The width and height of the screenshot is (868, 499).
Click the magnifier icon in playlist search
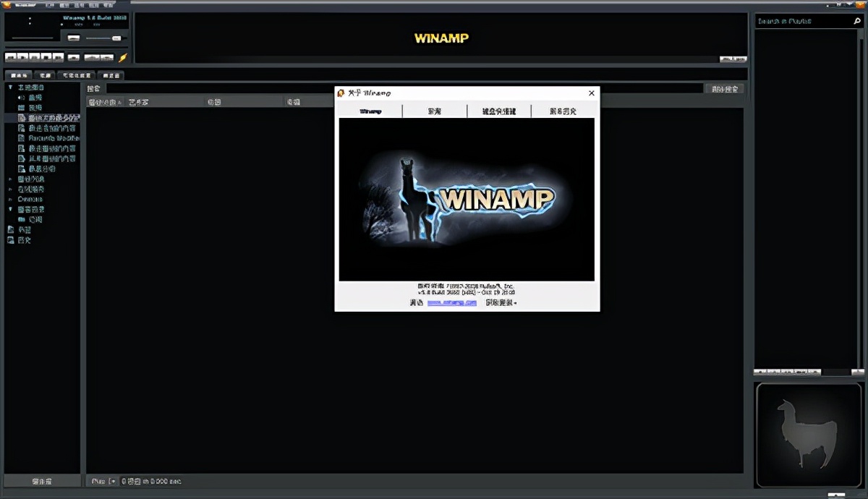click(x=857, y=21)
